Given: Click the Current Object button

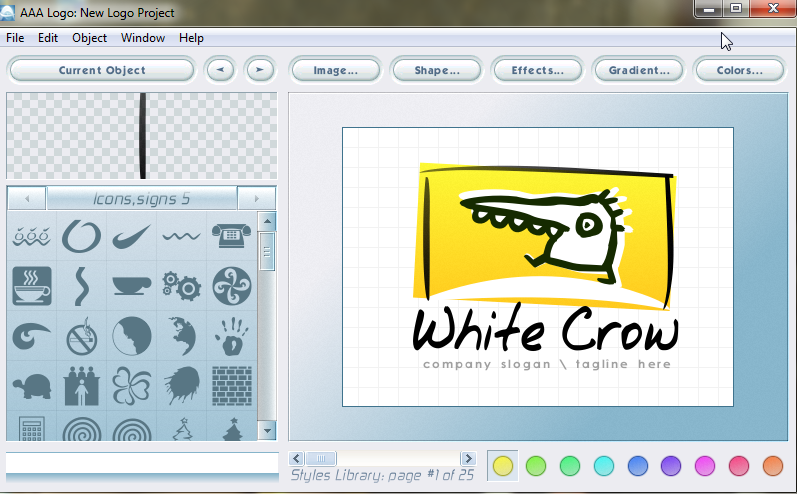Looking at the screenshot, I should point(102,70).
